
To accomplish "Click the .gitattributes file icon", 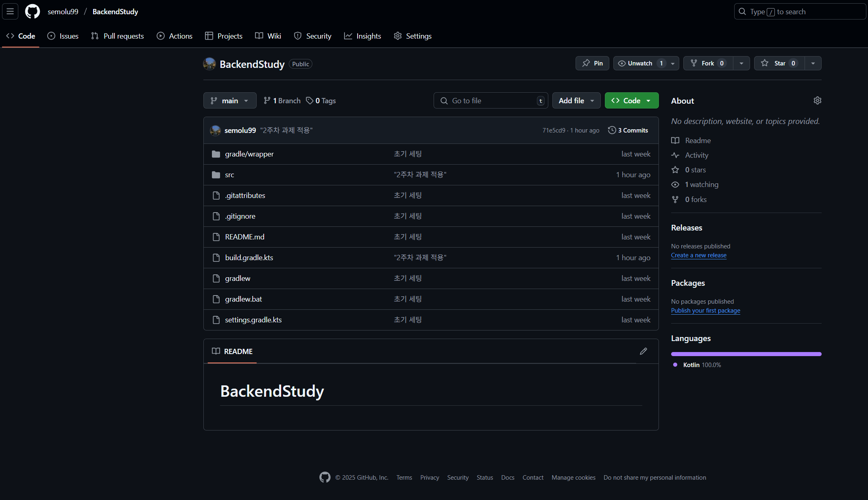I will click(216, 196).
